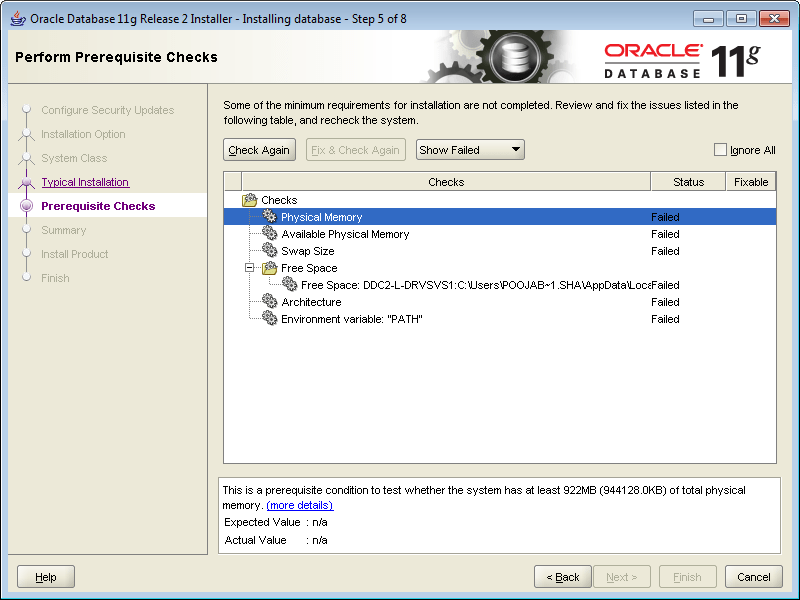Collapse the Free Space tree node
Screen dimensions: 800x600
point(250,268)
